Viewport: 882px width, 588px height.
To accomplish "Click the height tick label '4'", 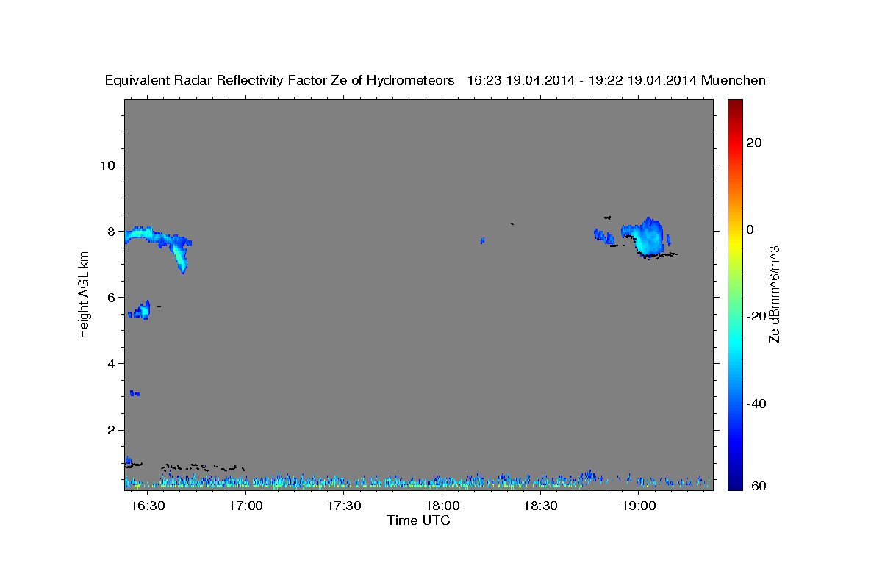I will click(111, 363).
